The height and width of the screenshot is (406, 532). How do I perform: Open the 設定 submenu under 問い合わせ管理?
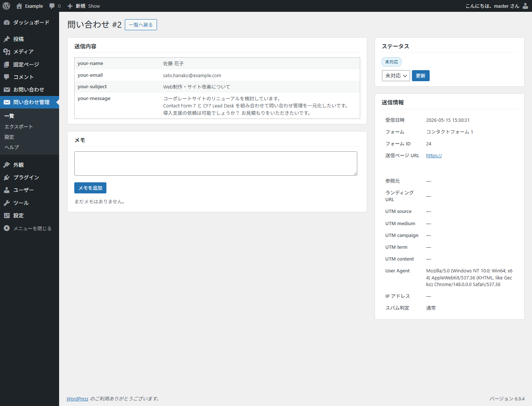[x=9, y=137]
